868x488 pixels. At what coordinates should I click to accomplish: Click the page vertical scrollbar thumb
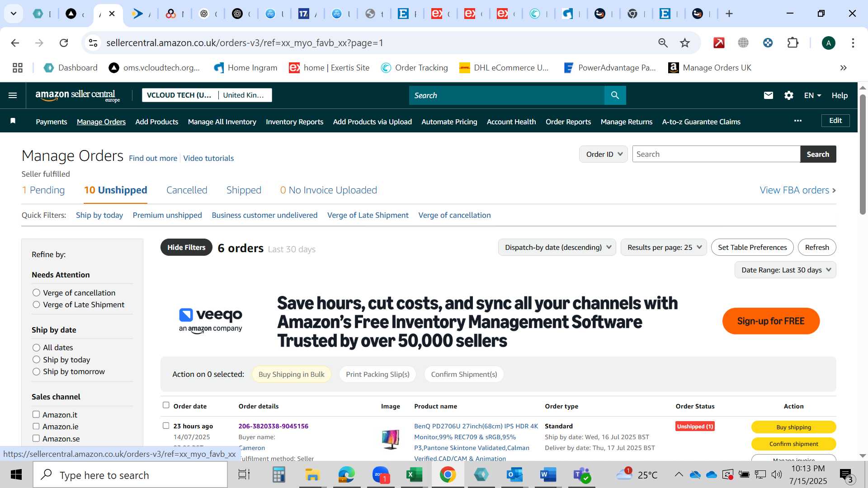[863, 154]
